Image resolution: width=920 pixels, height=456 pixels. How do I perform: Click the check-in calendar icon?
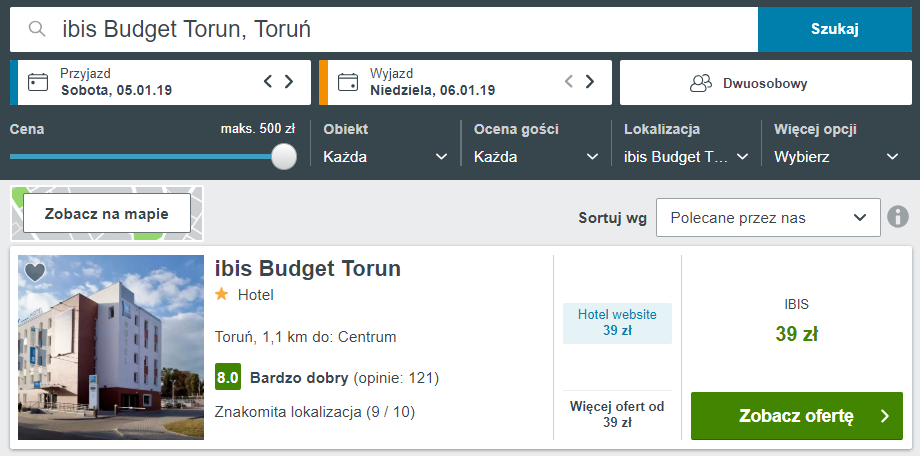pyautogui.click(x=39, y=82)
